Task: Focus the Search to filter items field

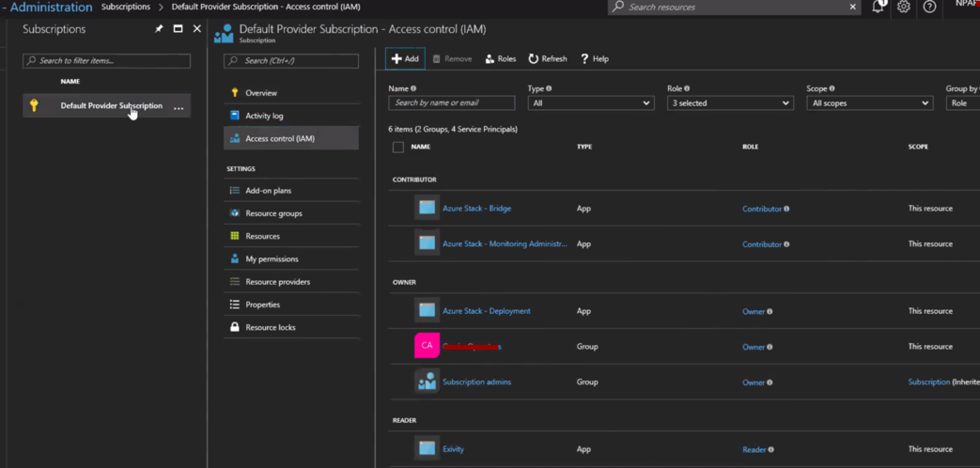Action: tap(107, 60)
